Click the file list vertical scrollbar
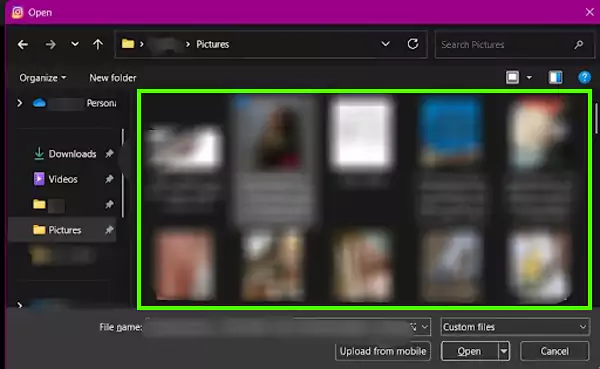Image resolution: width=600 pixels, height=369 pixels. pos(596,119)
